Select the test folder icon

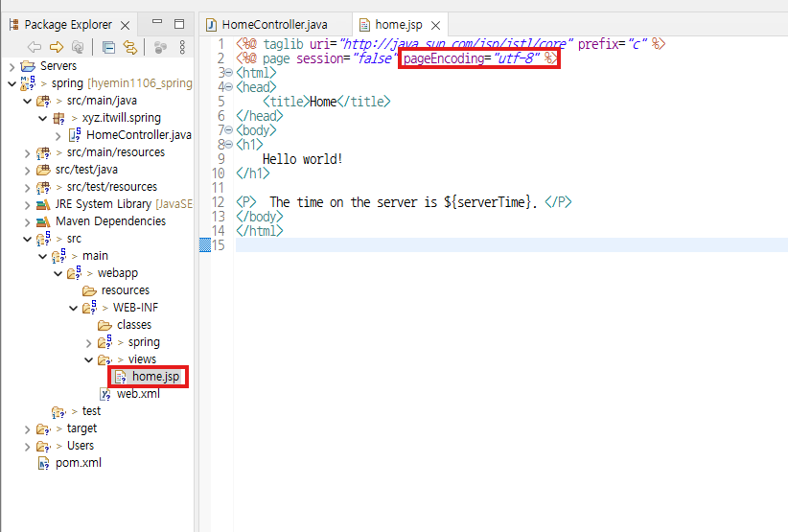pyautogui.click(x=58, y=412)
